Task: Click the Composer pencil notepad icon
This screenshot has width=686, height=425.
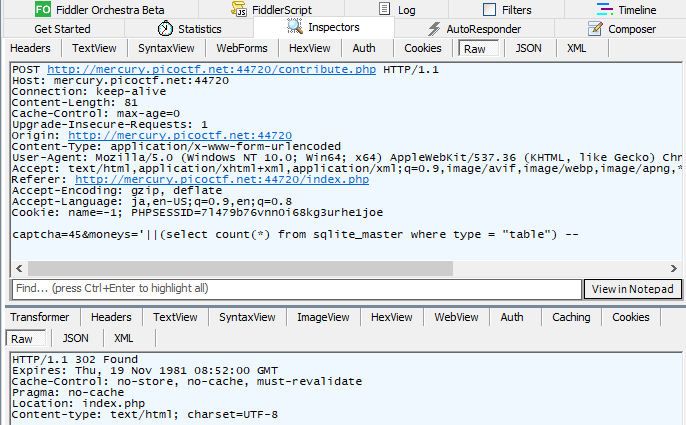Action: [x=595, y=28]
